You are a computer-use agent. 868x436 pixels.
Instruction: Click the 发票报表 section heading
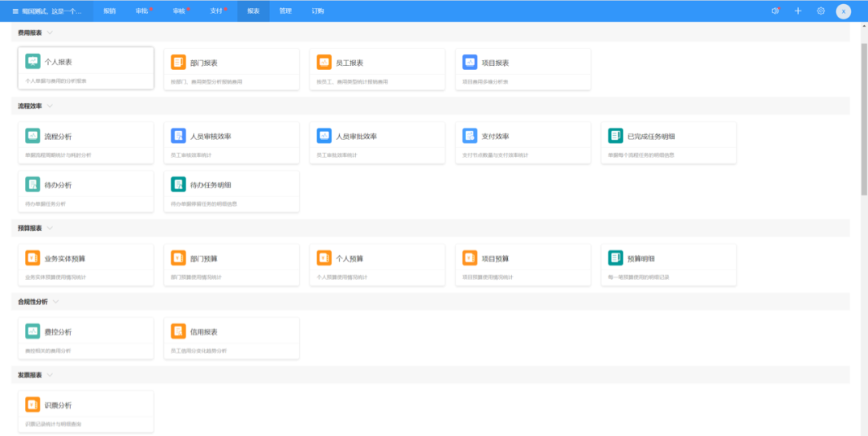point(30,375)
